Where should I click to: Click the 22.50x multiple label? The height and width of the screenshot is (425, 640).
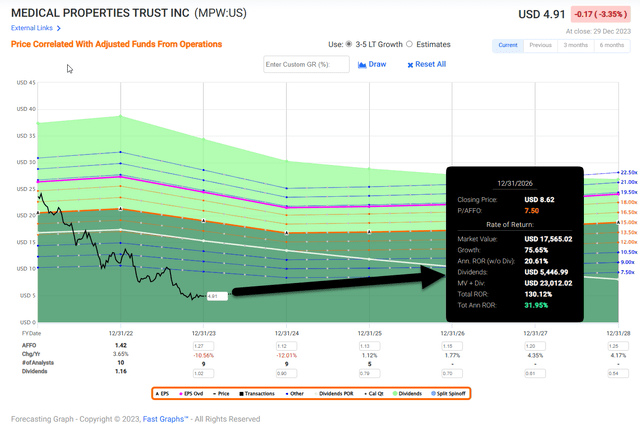(629, 172)
